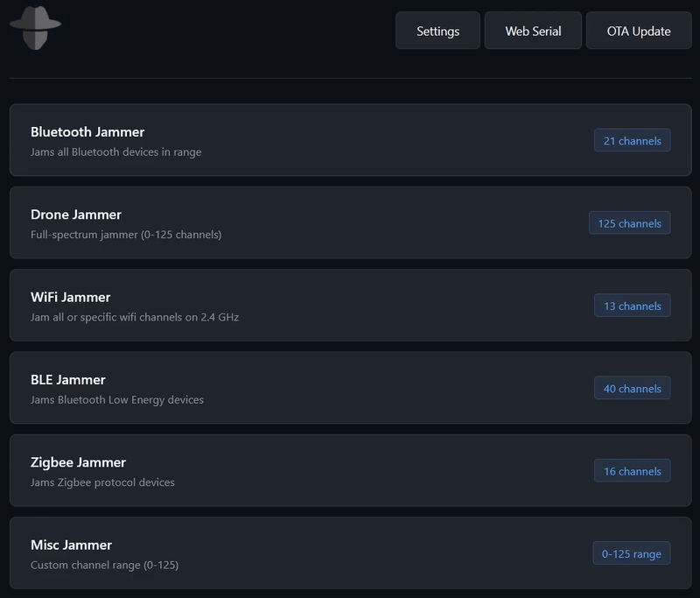Click the 21 channels badge
The width and height of the screenshot is (700, 598).
coord(632,141)
